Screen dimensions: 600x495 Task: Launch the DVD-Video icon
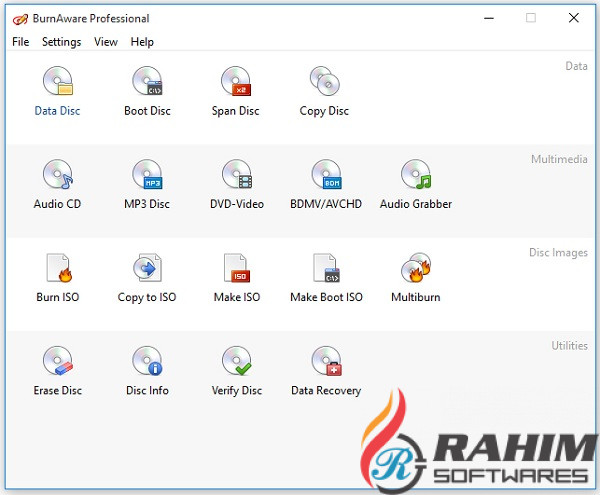pyautogui.click(x=237, y=174)
